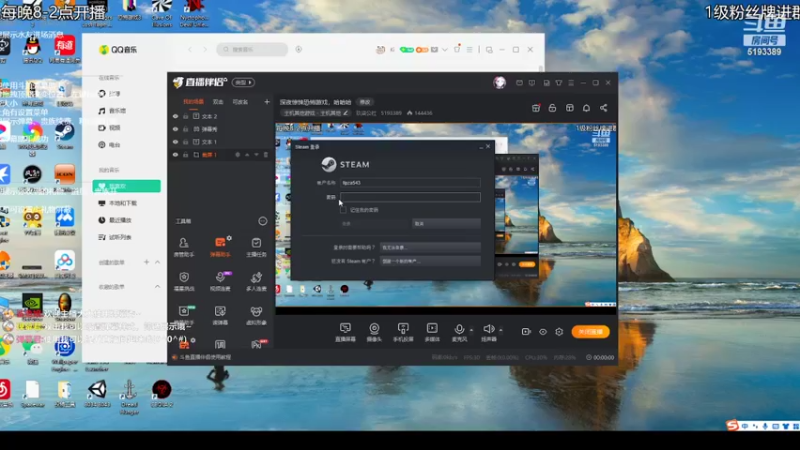
Task: Add a new QQ Music playlist with plus
Action: coord(146,262)
